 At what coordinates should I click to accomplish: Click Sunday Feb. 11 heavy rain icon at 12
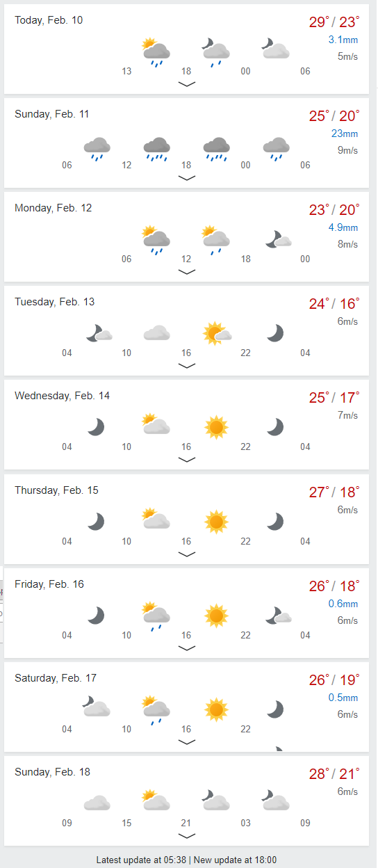pyautogui.click(x=156, y=148)
